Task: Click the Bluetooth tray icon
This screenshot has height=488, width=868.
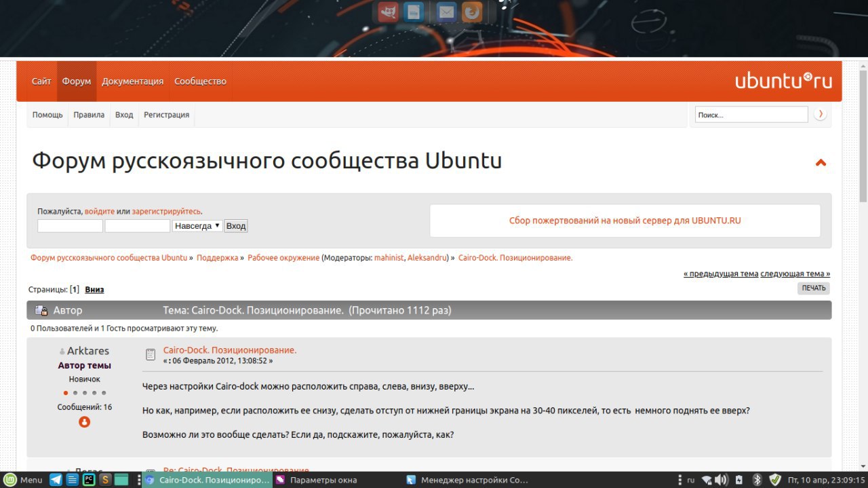Action: pos(757,480)
